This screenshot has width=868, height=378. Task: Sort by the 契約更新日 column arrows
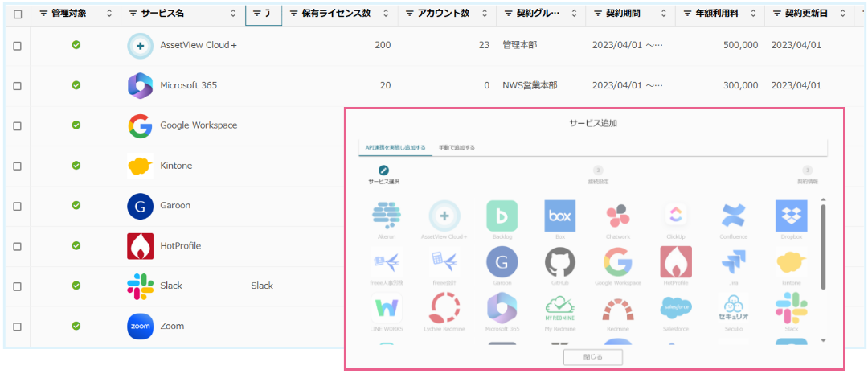pos(842,14)
